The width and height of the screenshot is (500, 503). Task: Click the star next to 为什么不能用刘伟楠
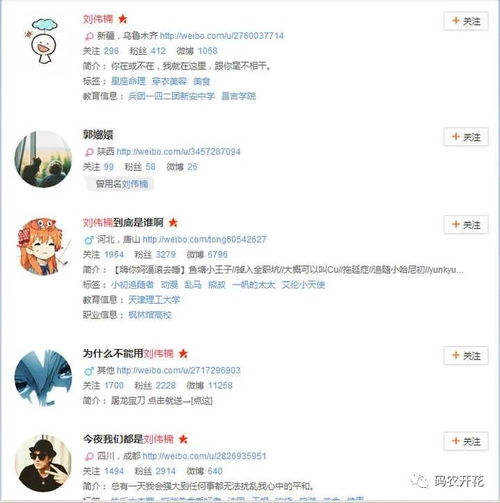coord(183,353)
